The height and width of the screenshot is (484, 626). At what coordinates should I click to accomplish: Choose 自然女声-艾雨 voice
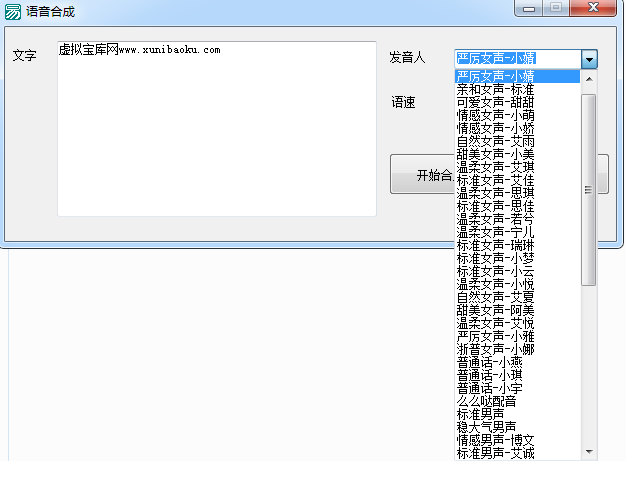click(x=517, y=141)
